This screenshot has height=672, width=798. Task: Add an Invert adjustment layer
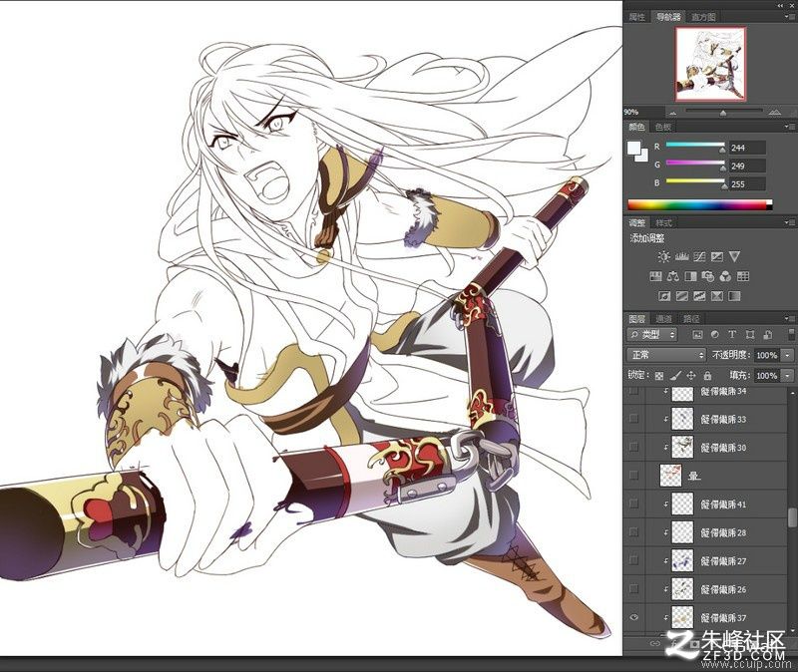point(664,295)
